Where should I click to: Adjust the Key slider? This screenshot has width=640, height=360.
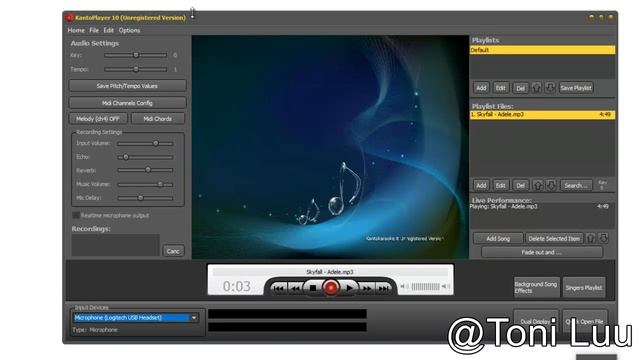pyautogui.click(x=136, y=55)
